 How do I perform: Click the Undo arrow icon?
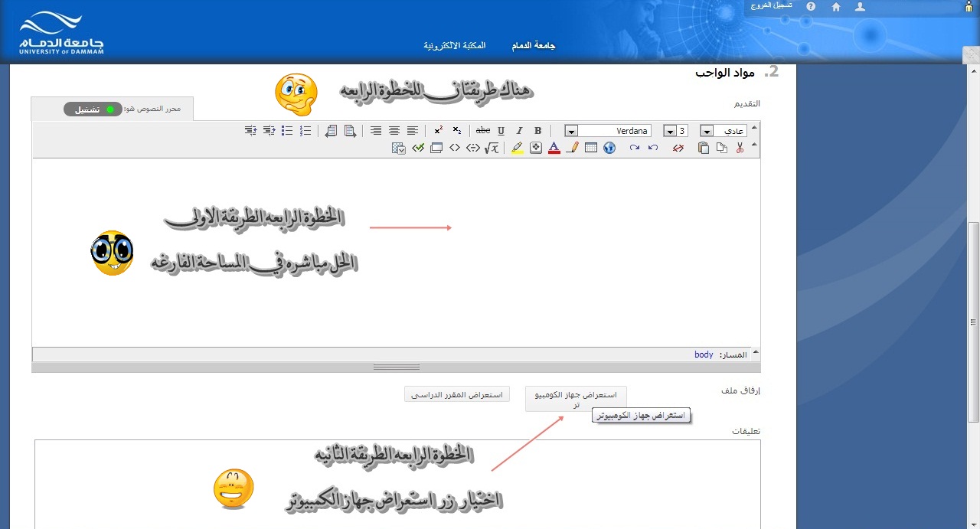653,148
